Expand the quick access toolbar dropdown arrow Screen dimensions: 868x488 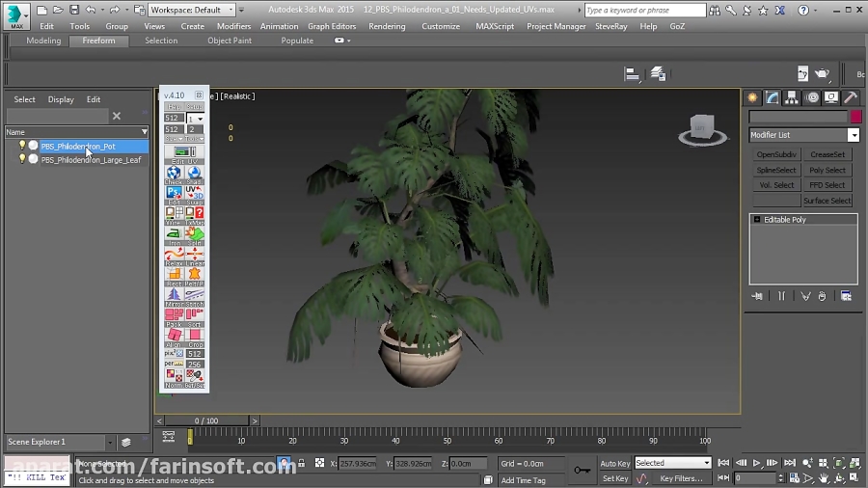point(241,10)
